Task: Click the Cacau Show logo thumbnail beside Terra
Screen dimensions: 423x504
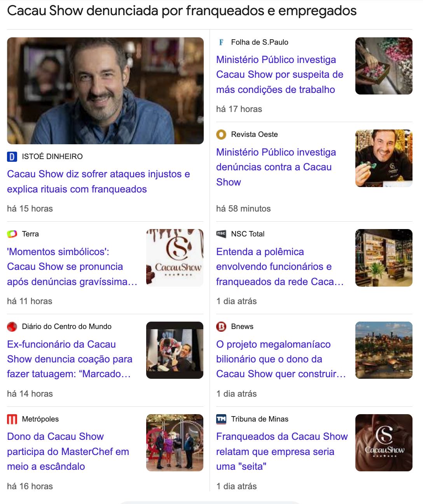Action: 175,258
